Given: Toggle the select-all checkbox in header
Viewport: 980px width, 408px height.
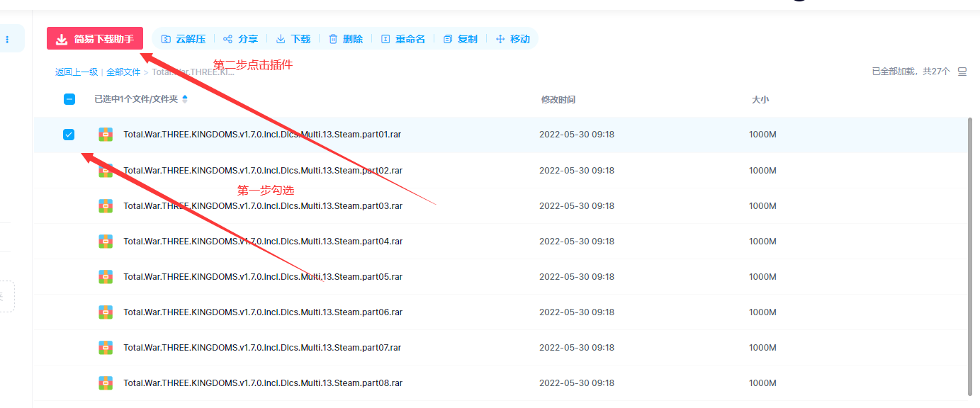Looking at the screenshot, I should tap(69, 99).
